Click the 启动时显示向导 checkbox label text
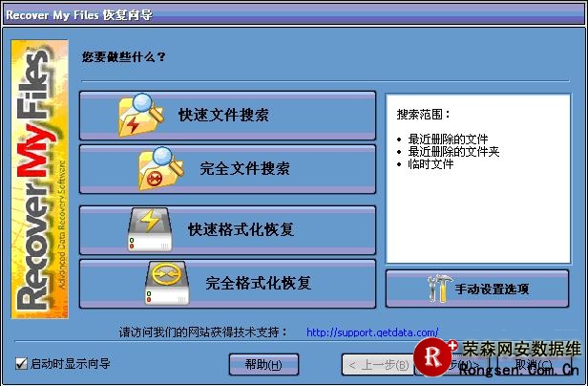Image resolution: width=588 pixels, height=386 pixels. 70,363
